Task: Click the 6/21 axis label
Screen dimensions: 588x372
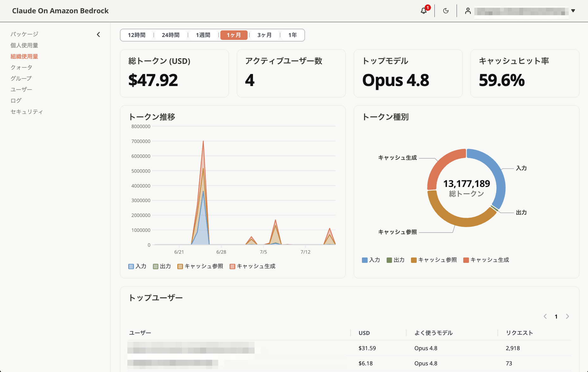Action: pos(179,252)
